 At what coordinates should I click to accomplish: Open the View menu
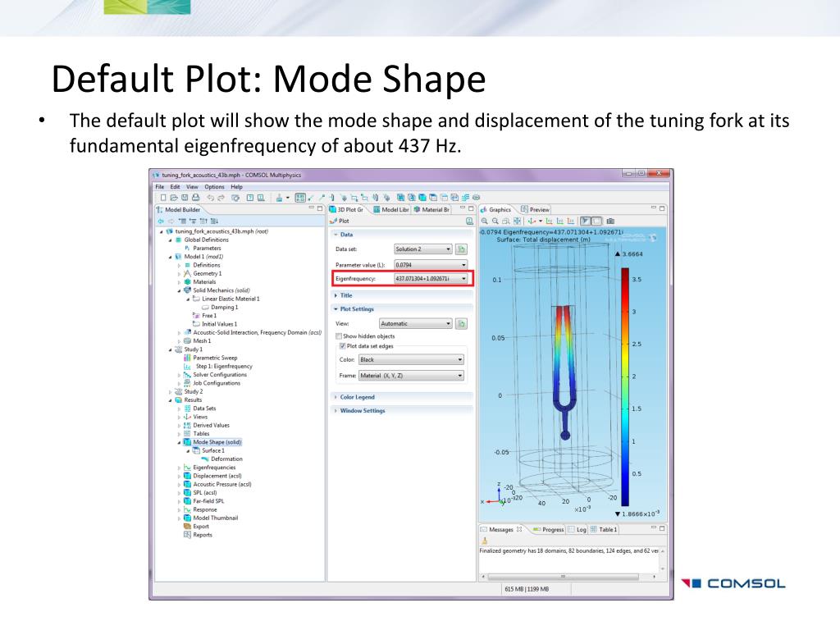(x=192, y=187)
